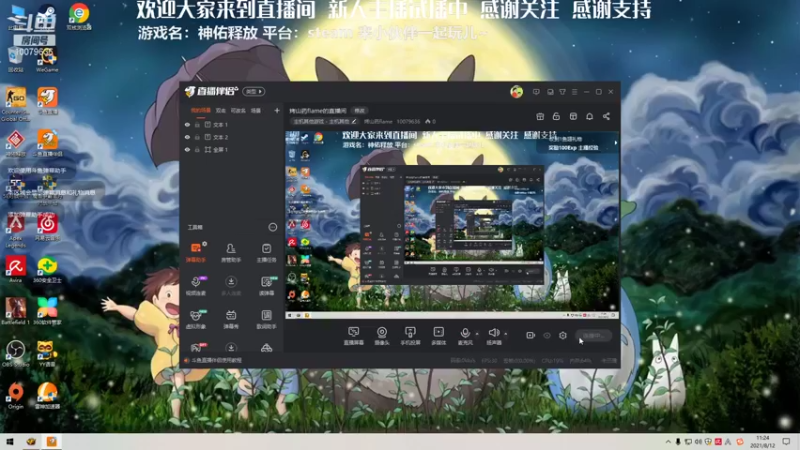
Task: Select the 全屏 1 source row
Action: [232, 149]
